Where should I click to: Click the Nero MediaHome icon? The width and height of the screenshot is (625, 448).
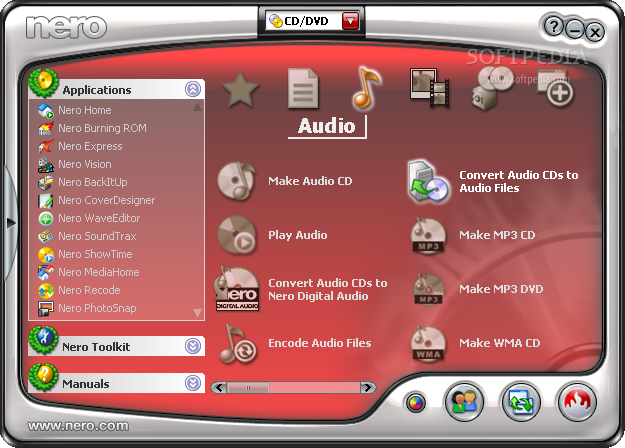[46, 272]
